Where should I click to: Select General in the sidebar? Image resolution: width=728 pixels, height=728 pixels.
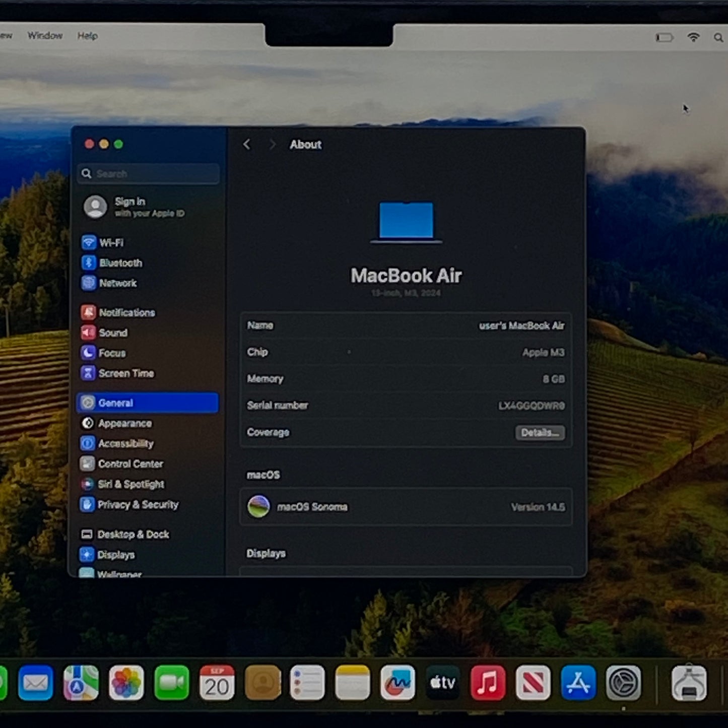pos(148,403)
